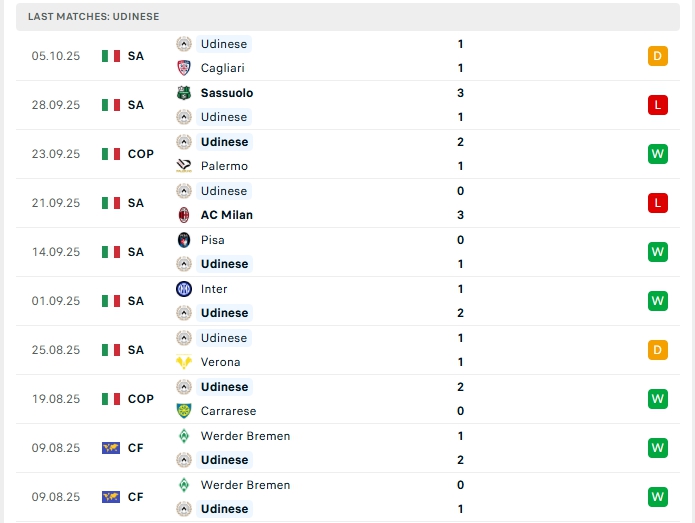Click the Inter club crest icon
This screenshot has height=523, width=695.
coord(184,289)
